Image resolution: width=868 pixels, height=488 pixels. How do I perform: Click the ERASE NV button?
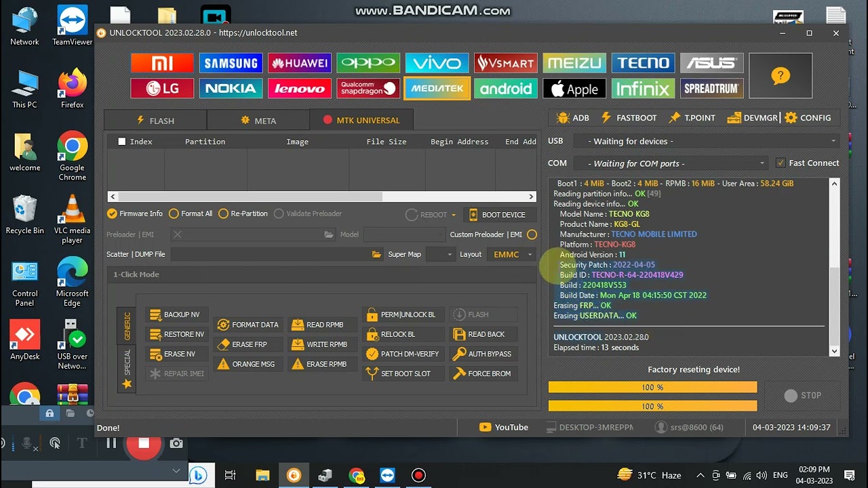[x=176, y=354]
